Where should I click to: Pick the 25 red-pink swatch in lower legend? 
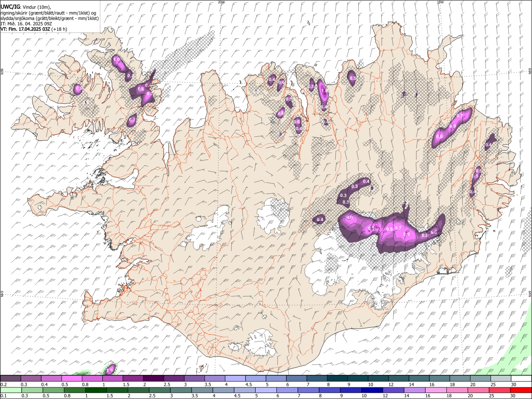(500, 390)
